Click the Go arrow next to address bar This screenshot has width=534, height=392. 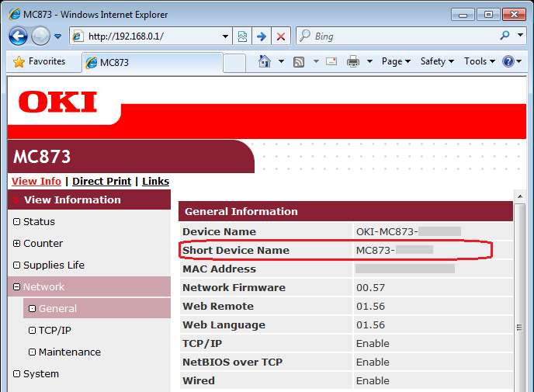coord(262,36)
